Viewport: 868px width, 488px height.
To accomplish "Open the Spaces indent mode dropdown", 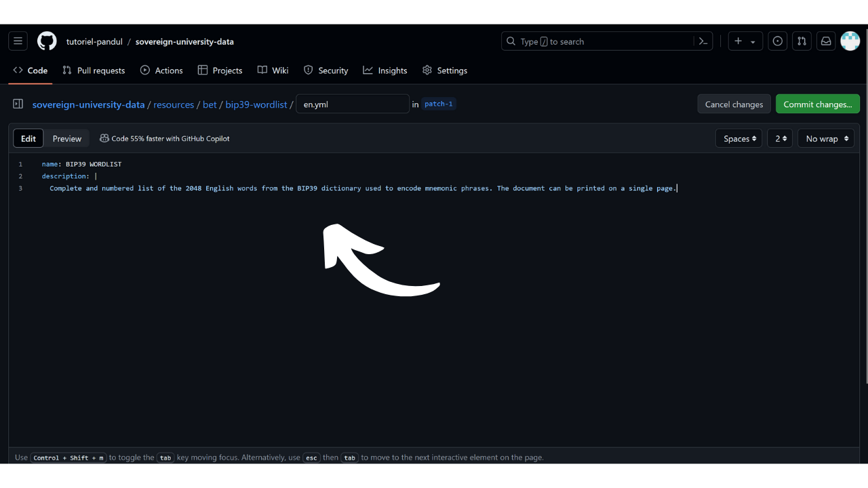I will pos(738,138).
